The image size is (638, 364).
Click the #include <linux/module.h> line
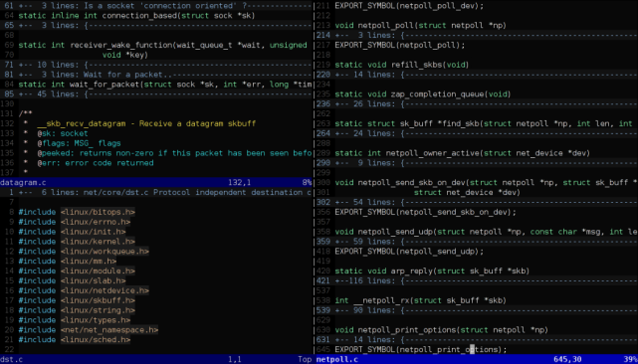pos(77,271)
